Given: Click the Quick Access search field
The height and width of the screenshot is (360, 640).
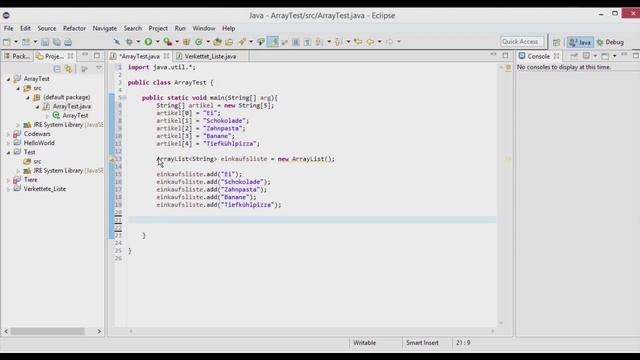Looking at the screenshot, I should 522,42.
